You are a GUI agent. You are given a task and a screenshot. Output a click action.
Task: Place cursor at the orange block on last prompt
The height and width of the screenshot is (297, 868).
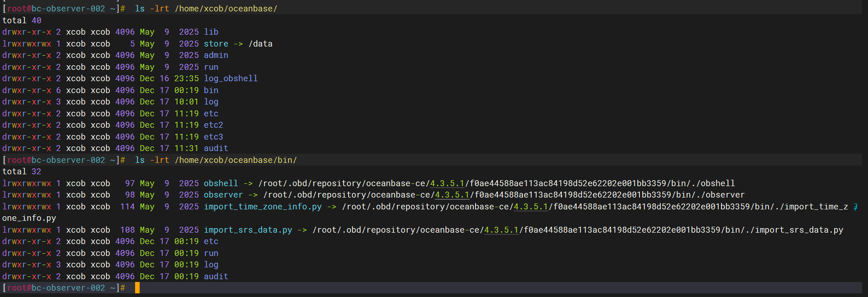[x=137, y=288]
